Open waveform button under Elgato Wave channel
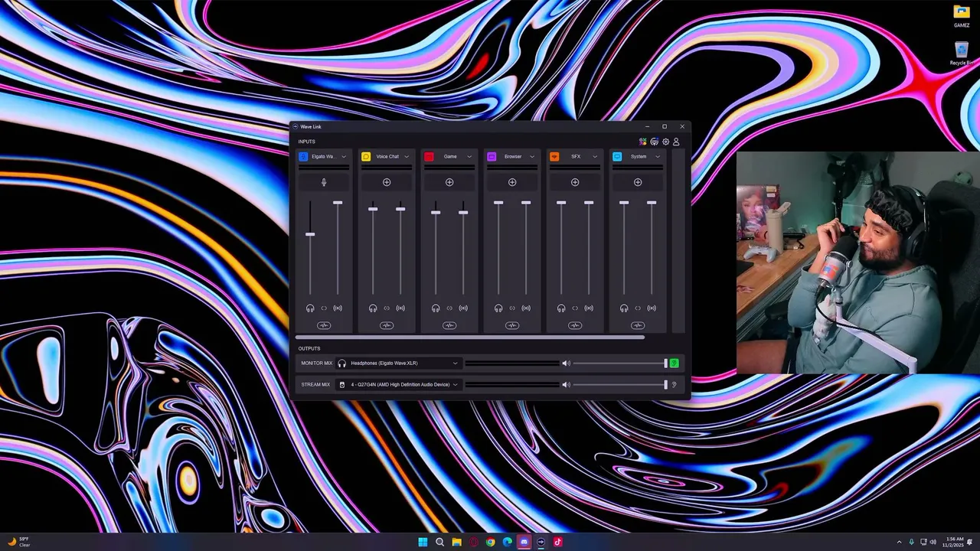The height and width of the screenshot is (551, 980). (x=324, y=325)
